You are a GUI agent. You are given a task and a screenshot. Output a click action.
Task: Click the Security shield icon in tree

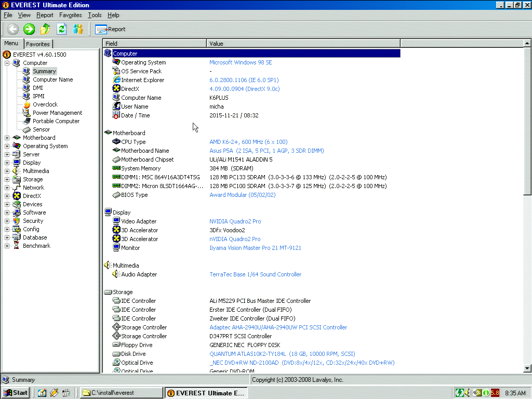16,221
